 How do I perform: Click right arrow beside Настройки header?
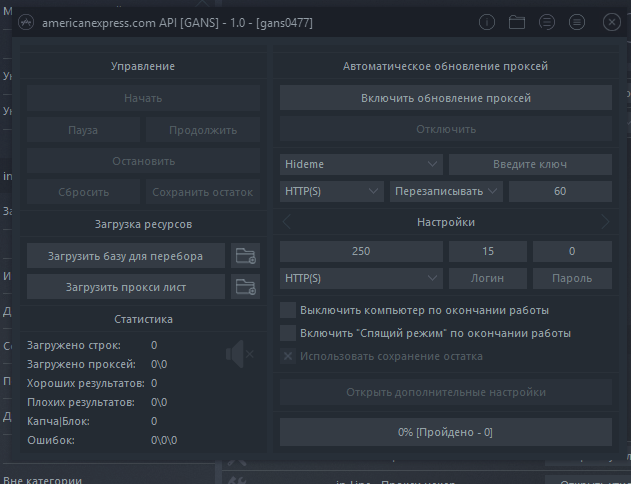[x=605, y=222]
